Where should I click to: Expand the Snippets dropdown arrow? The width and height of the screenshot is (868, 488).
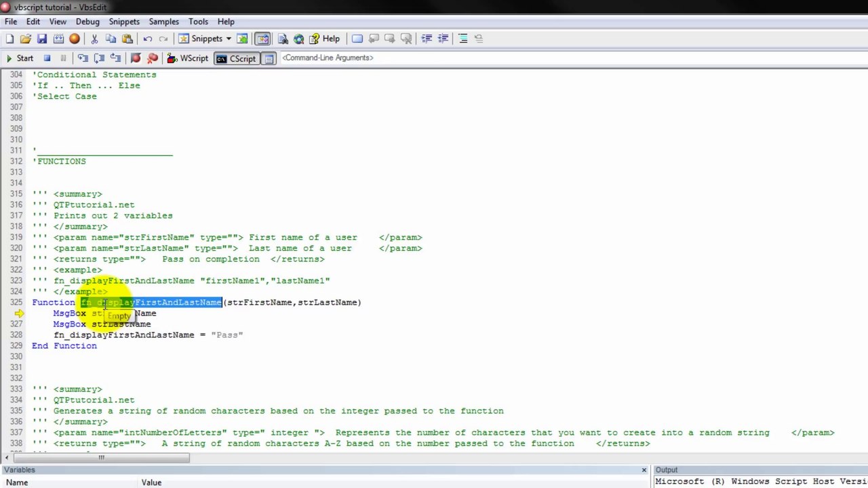click(229, 39)
